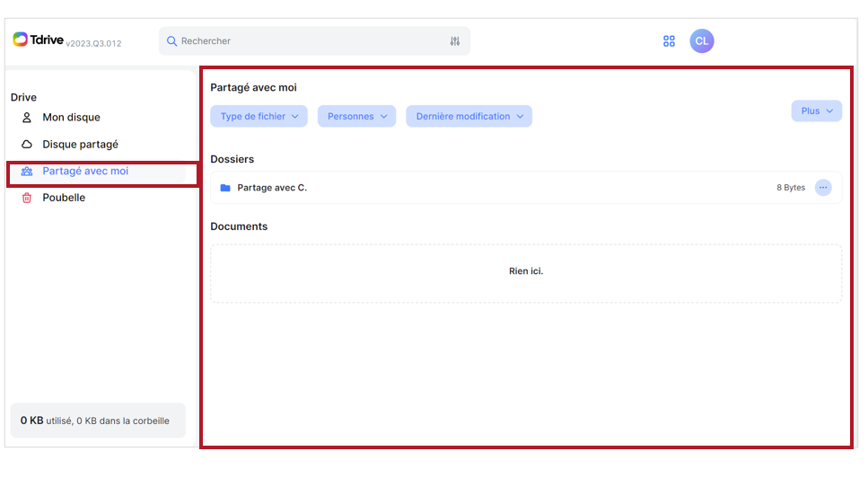Click the 8 Bytes size label
Viewport: 868px width, 478px height.
pyautogui.click(x=791, y=188)
